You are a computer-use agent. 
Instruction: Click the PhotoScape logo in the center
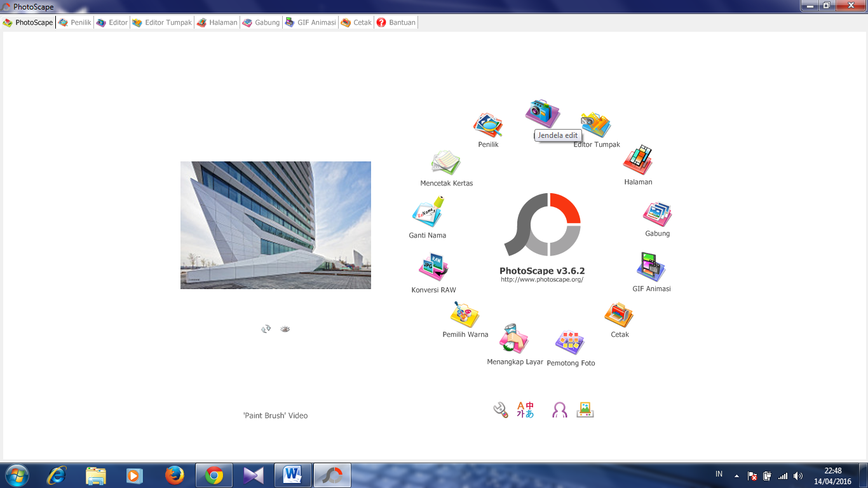coord(543,225)
